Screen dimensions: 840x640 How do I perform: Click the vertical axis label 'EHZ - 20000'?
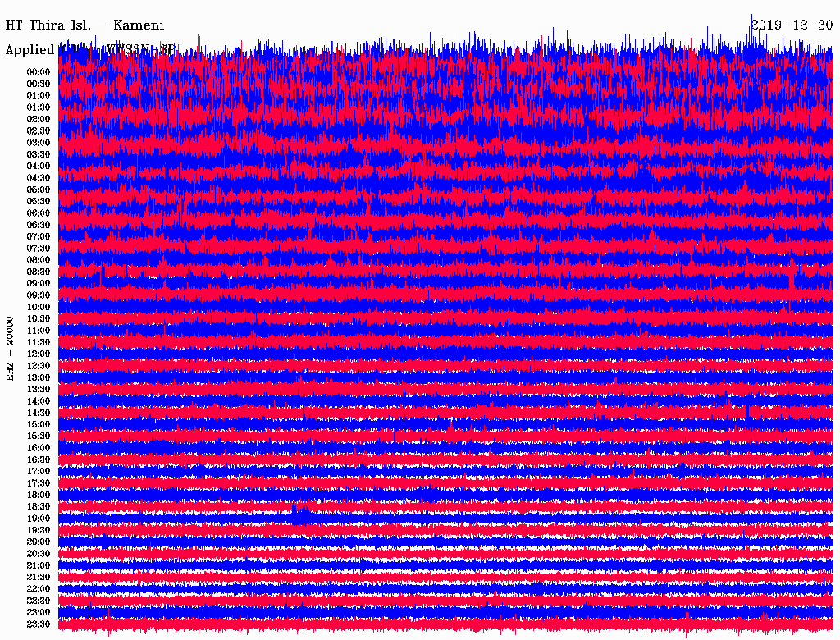[10, 349]
